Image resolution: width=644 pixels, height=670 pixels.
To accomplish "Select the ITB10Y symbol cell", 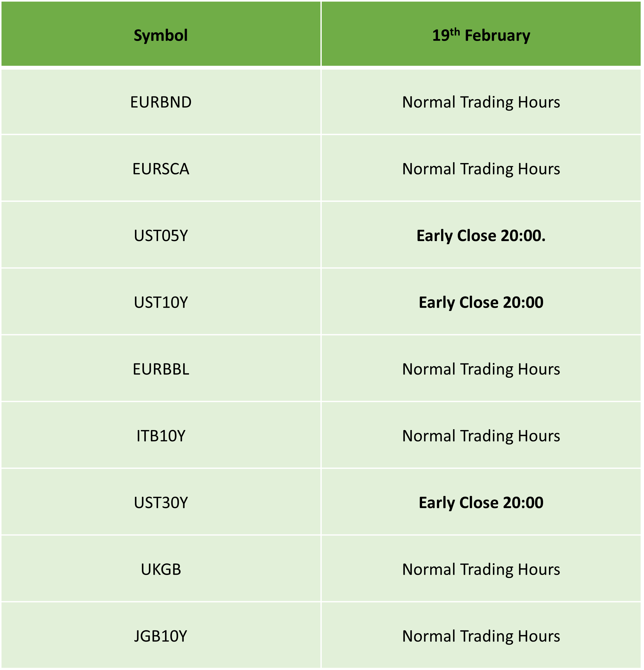I will (x=161, y=435).
